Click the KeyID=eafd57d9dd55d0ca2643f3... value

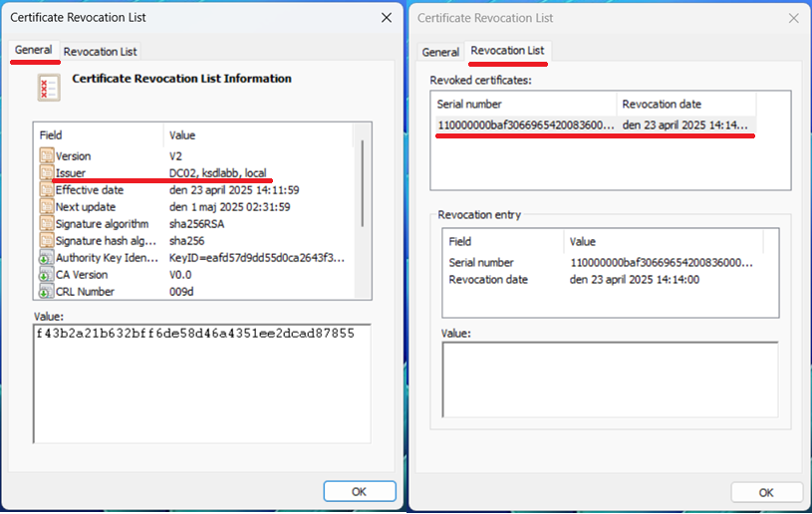click(x=257, y=258)
